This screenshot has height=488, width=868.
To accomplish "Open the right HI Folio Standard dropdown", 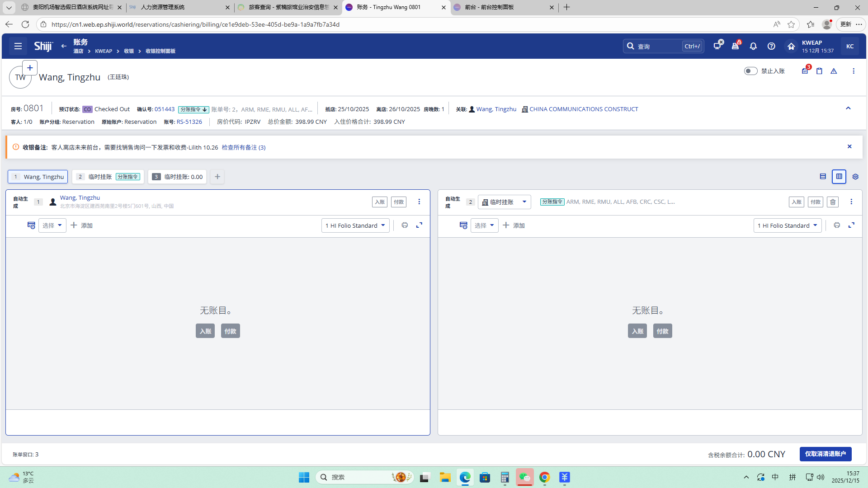I will tap(787, 225).
